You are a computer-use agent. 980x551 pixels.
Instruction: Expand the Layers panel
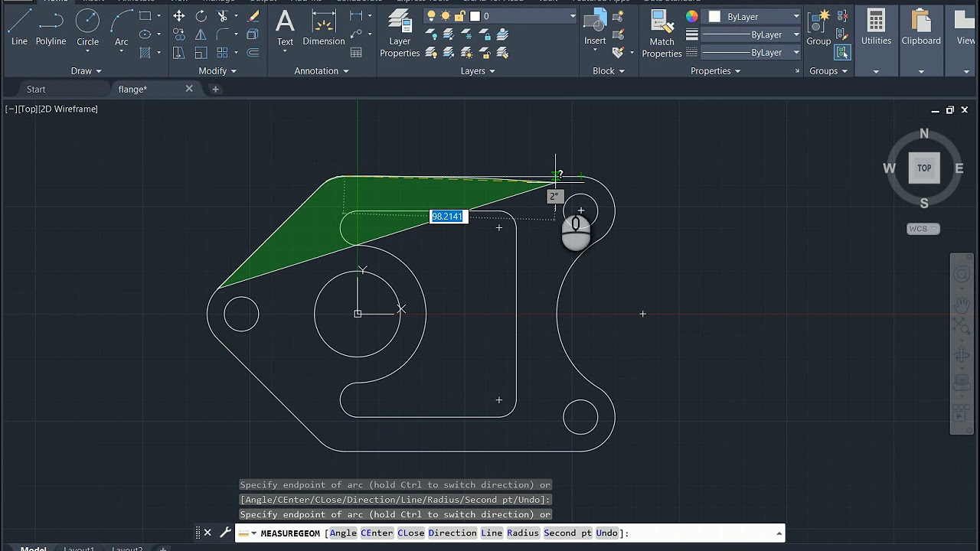(x=478, y=70)
